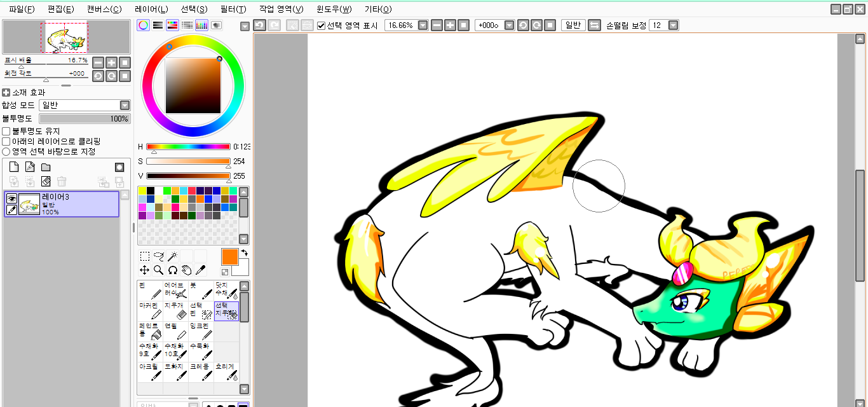Viewport: 868px width, 407px height.
Task: Open the 손떨림 보정 stabilizer dropdown
Action: 674,25
